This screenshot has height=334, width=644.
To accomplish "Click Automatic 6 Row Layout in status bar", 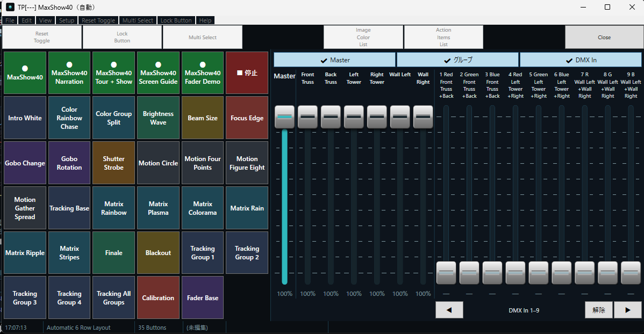I will [78, 328].
